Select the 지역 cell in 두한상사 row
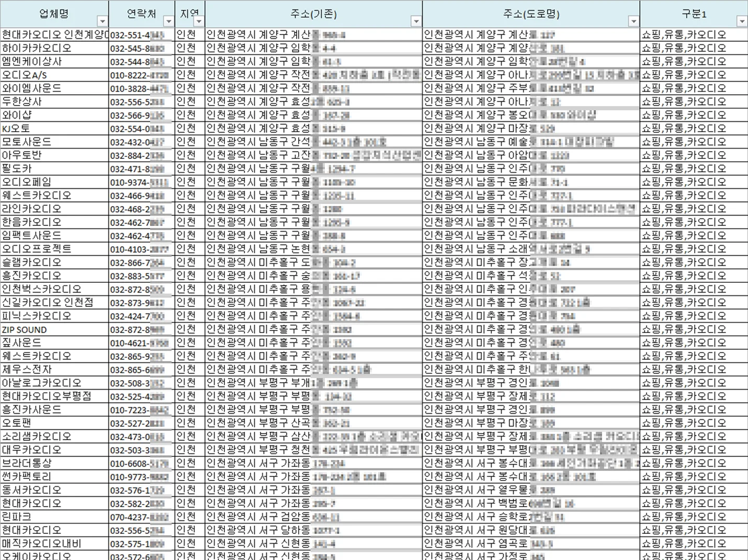Viewport: 748px width, 560px height. coord(190,102)
